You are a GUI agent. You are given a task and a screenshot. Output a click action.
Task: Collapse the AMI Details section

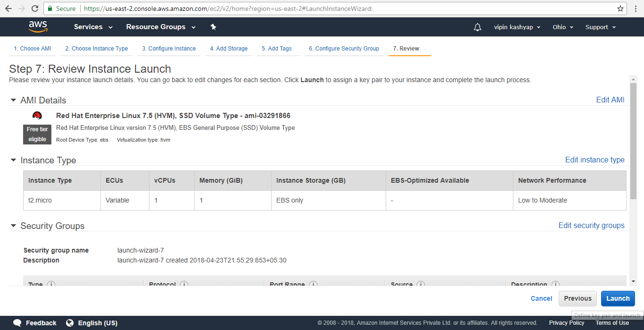pos(13,100)
